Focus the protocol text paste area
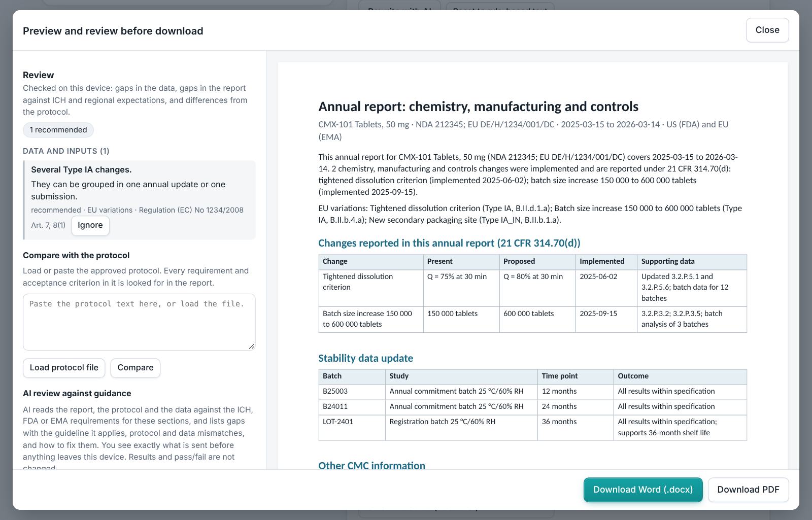This screenshot has height=520, width=812. [139, 322]
